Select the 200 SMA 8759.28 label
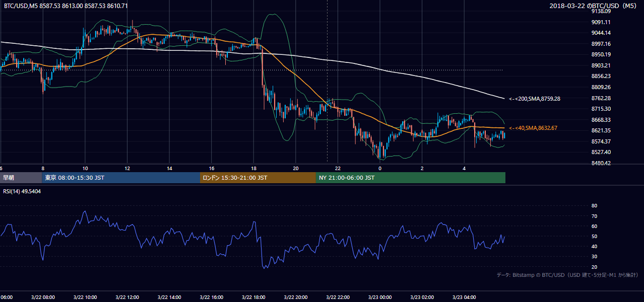The height and width of the screenshot is (302, 644). click(535, 99)
